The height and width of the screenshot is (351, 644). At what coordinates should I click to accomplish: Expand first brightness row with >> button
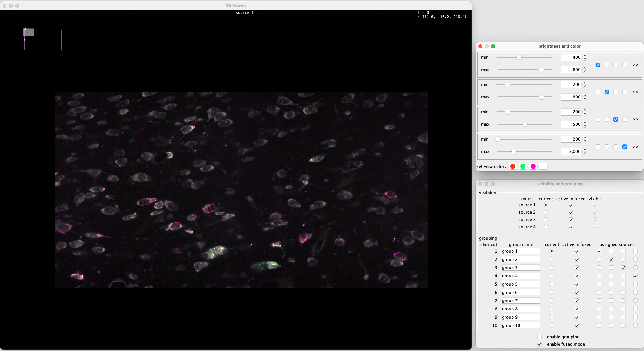tap(635, 65)
